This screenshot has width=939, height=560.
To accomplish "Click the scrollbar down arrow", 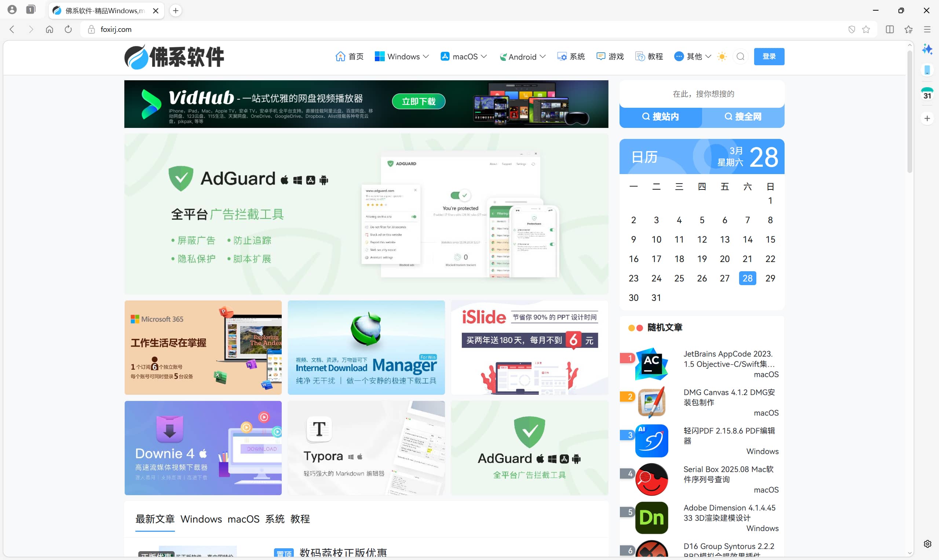I will (910, 553).
